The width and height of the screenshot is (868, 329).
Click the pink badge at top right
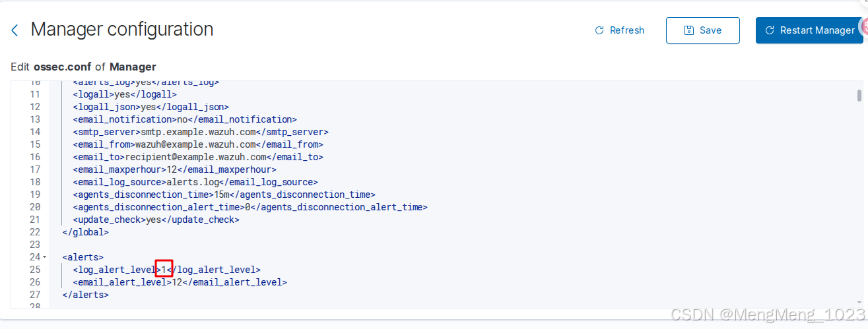click(x=863, y=26)
